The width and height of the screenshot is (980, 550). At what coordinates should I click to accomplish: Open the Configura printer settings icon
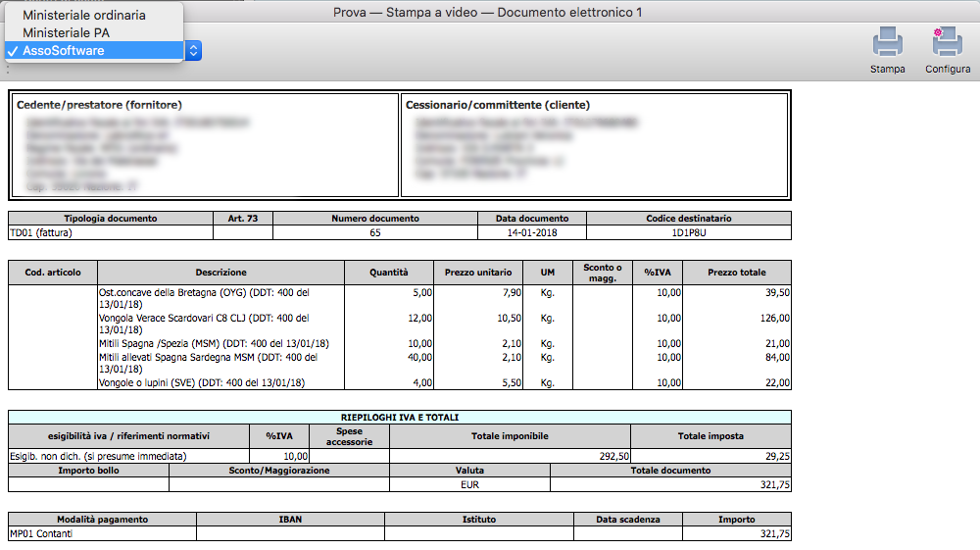(x=947, y=43)
